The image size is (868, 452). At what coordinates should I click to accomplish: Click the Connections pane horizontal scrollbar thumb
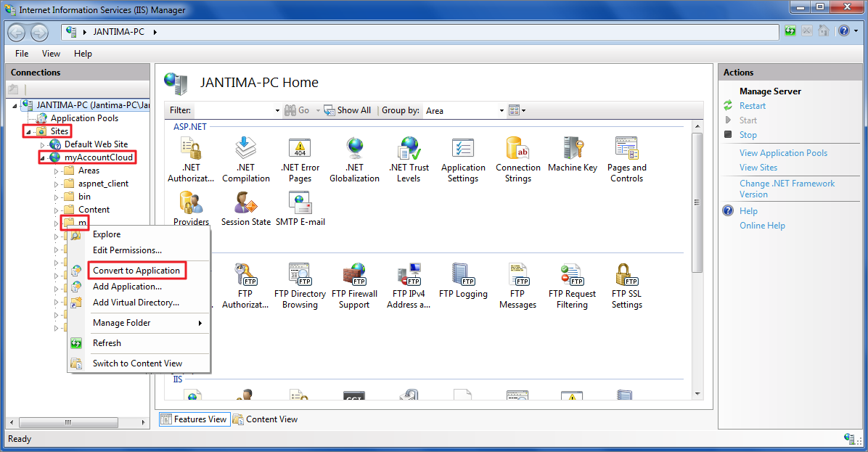point(69,422)
